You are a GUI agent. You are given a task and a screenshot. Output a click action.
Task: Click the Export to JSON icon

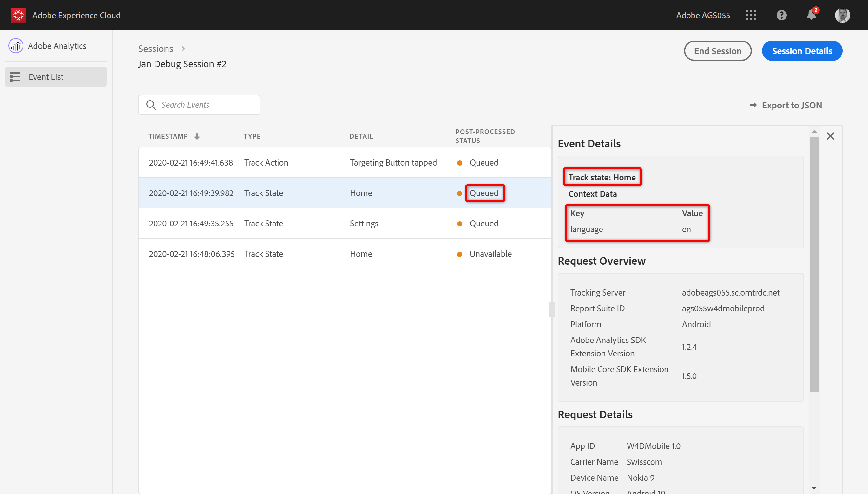pos(751,105)
